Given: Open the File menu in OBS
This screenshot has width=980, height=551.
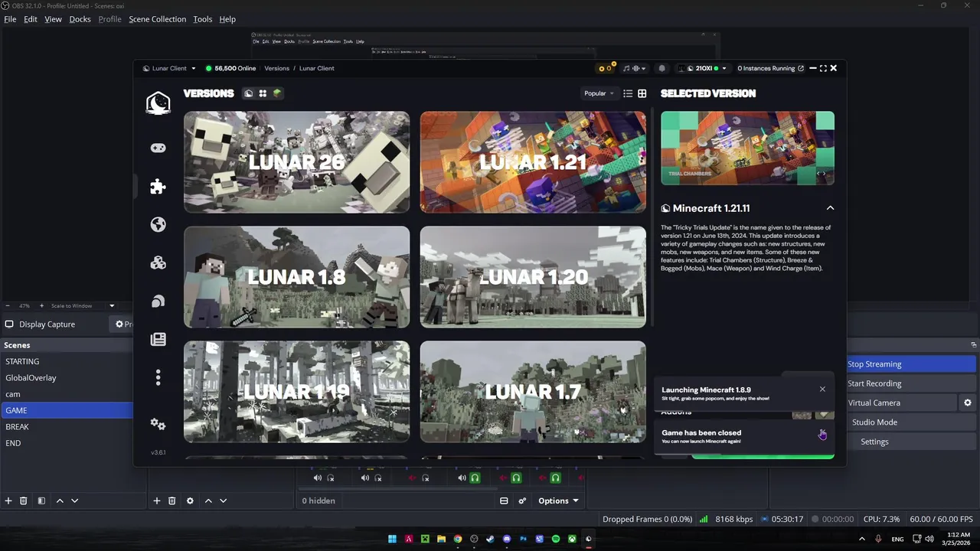Looking at the screenshot, I should 10,19.
